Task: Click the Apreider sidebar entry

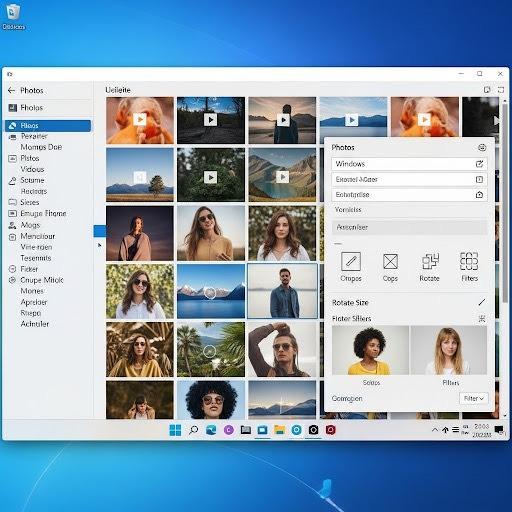Action: coord(34,302)
